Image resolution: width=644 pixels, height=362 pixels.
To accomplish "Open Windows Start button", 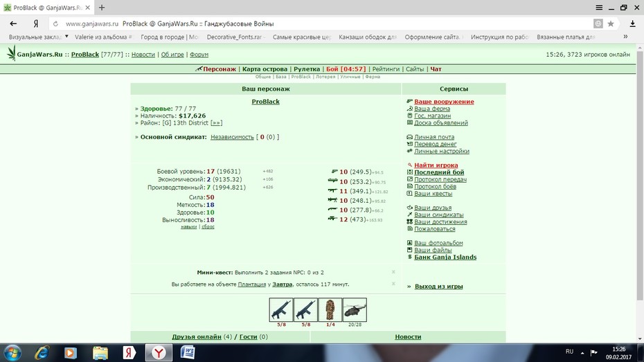I will (12, 353).
